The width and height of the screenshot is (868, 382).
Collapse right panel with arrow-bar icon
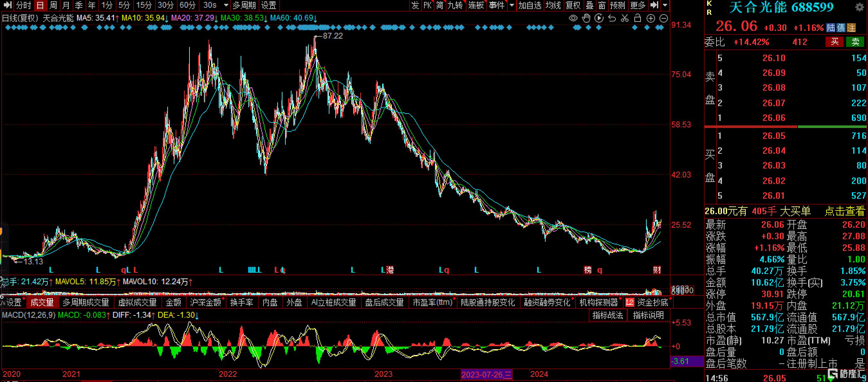click(x=654, y=5)
